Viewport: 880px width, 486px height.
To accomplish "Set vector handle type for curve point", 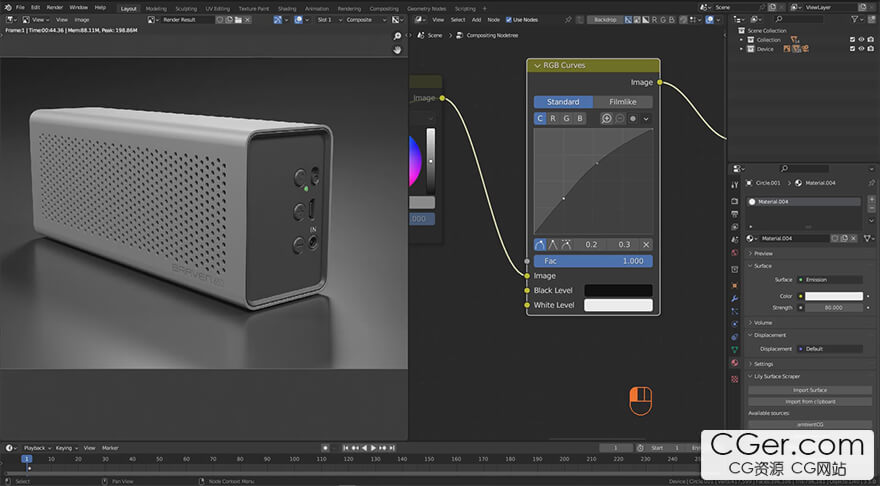I will coord(553,245).
